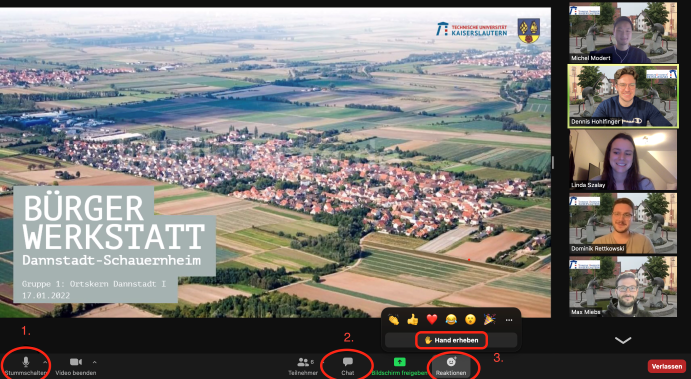Send the laughing face reaction
Screen dimensions: 691x379
pos(451,320)
